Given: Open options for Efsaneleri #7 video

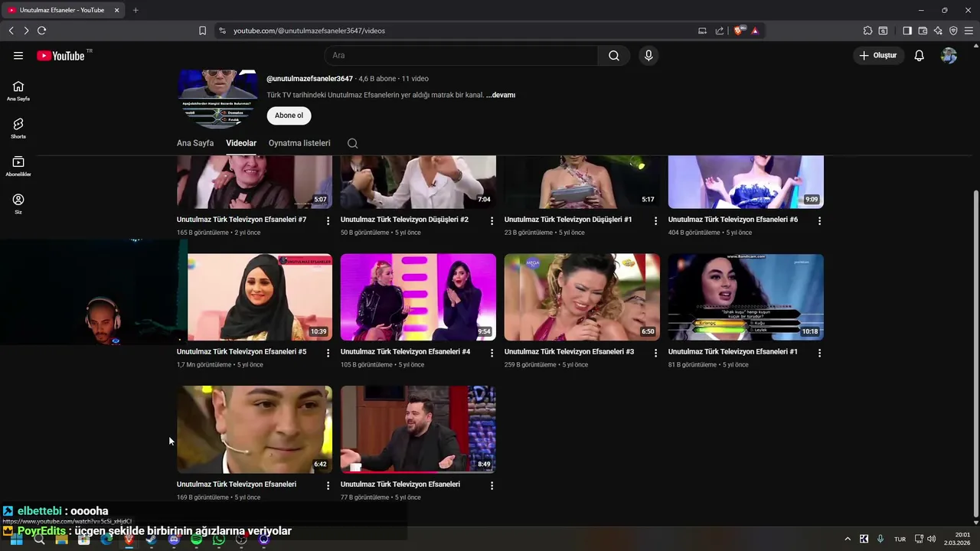Looking at the screenshot, I should [x=328, y=220].
